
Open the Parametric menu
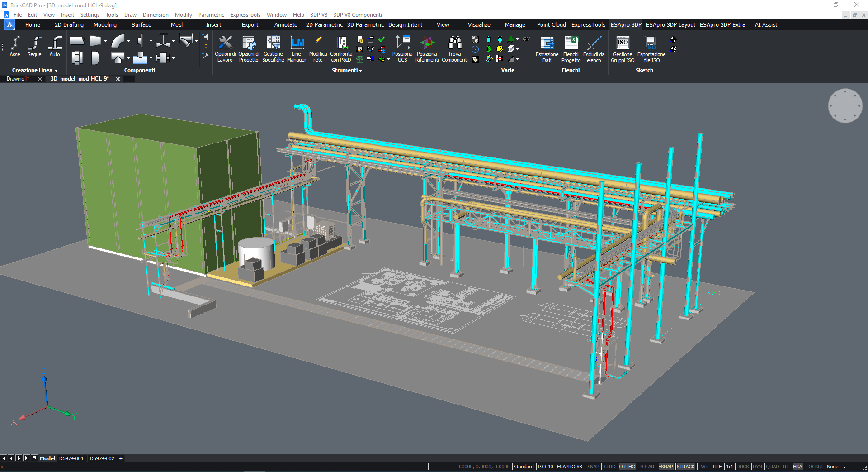pyautogui.click(x=211, y=15)
